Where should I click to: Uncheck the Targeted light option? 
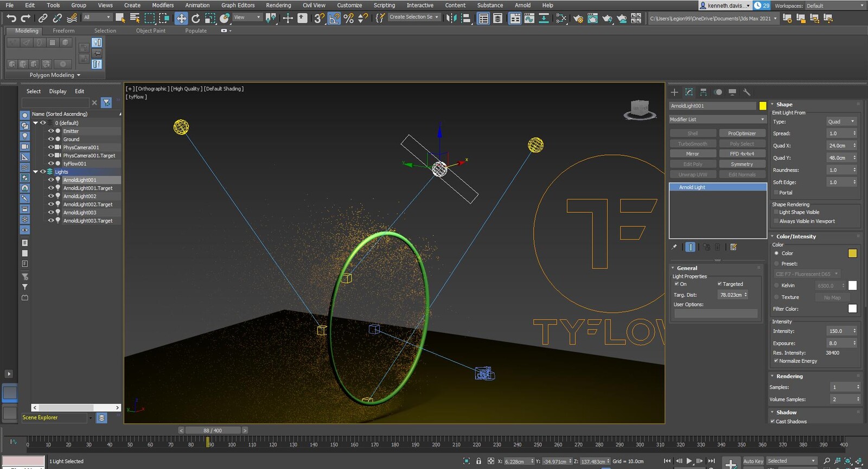(x=719, y=284)
